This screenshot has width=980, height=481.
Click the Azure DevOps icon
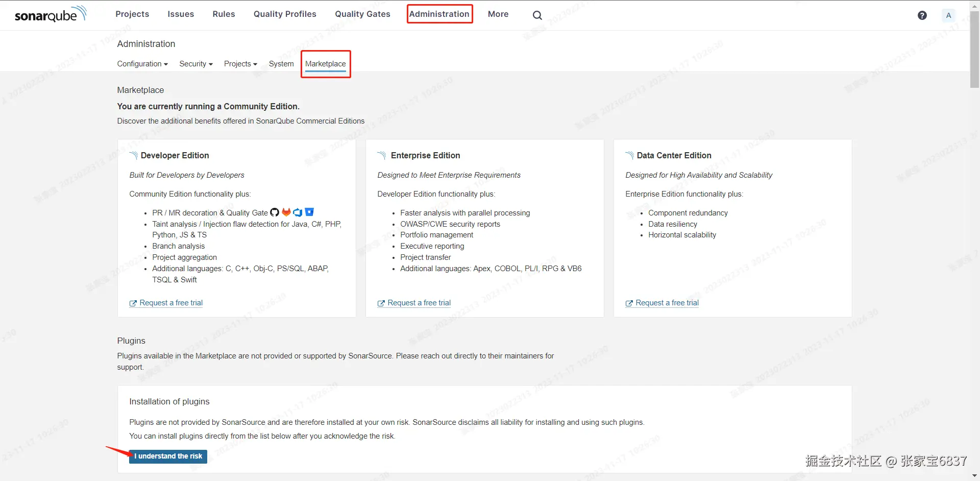pyautogui.click(x=298, y=212)
